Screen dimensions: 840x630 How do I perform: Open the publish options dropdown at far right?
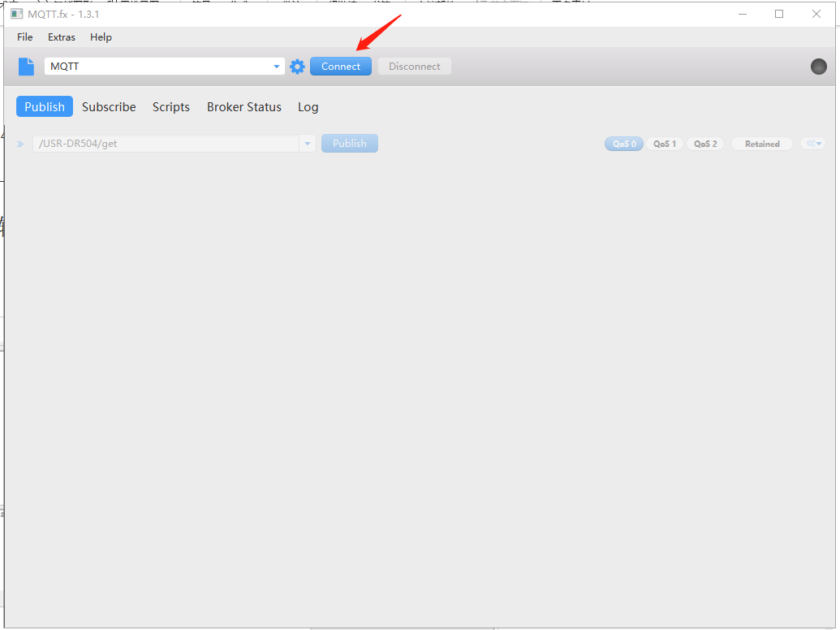(813, 144)
